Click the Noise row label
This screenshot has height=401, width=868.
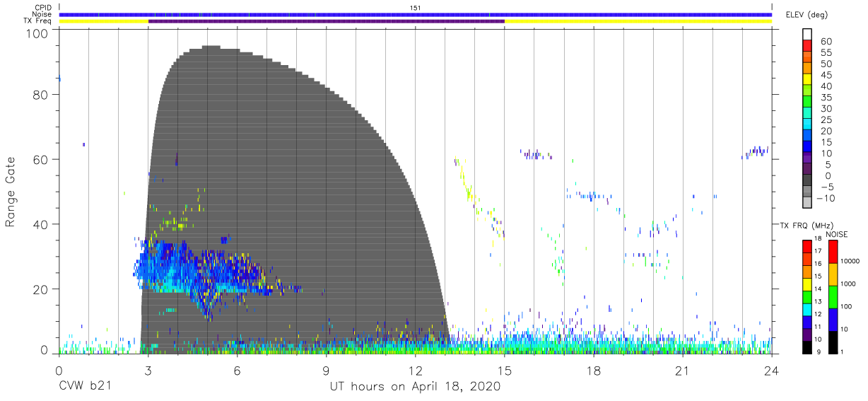click(x=42, y=14)
